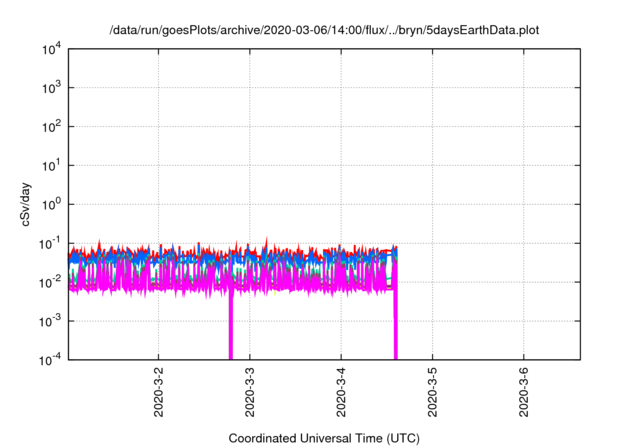Select the 10^2 y-axis label
Viewport: 640px width, 448px height.
pos(52,126)
